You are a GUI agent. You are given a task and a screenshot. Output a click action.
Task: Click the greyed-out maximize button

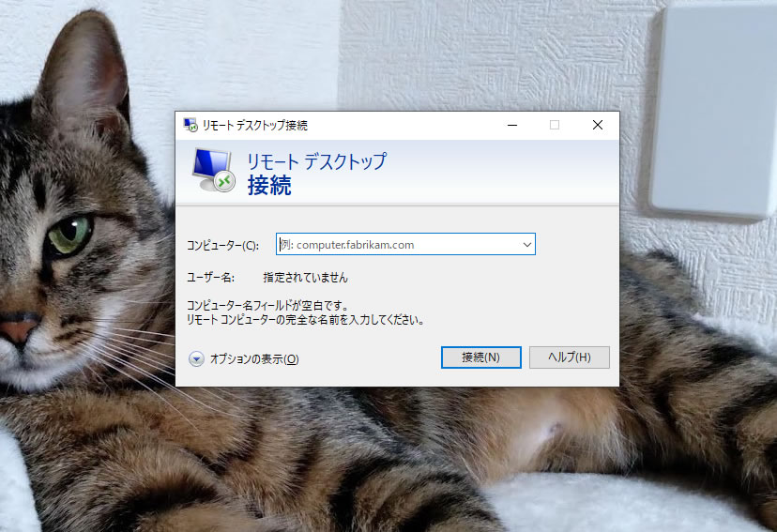click(x=555, y=125)
